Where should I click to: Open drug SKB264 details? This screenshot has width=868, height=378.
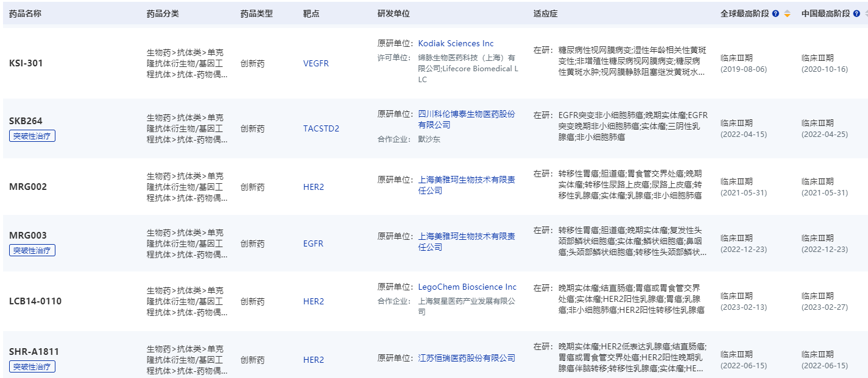point(26,121)
